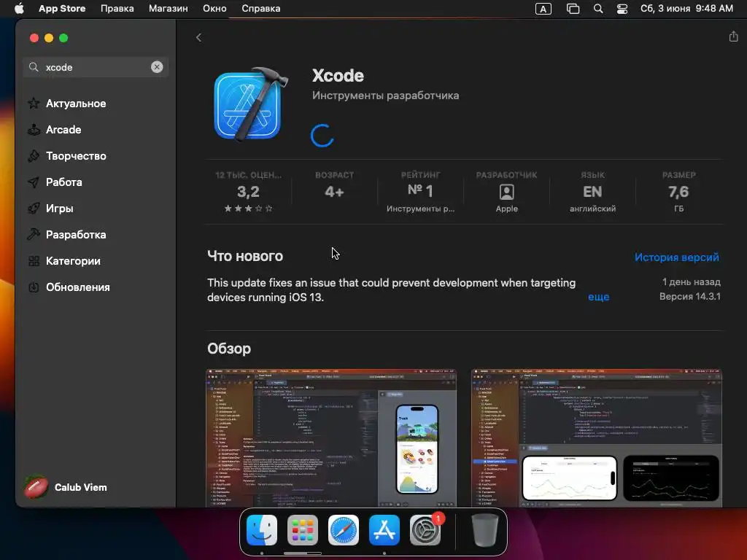The image size is (747, 560).
Task: Open the Правка menu
Action: pos(117,9)
